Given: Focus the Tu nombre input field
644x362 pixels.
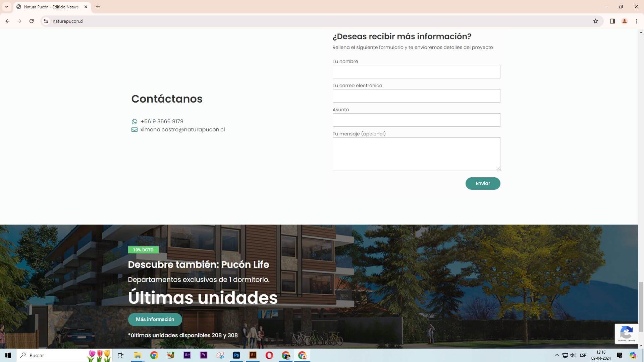Looking at the screenshot, I should [416, 72].
